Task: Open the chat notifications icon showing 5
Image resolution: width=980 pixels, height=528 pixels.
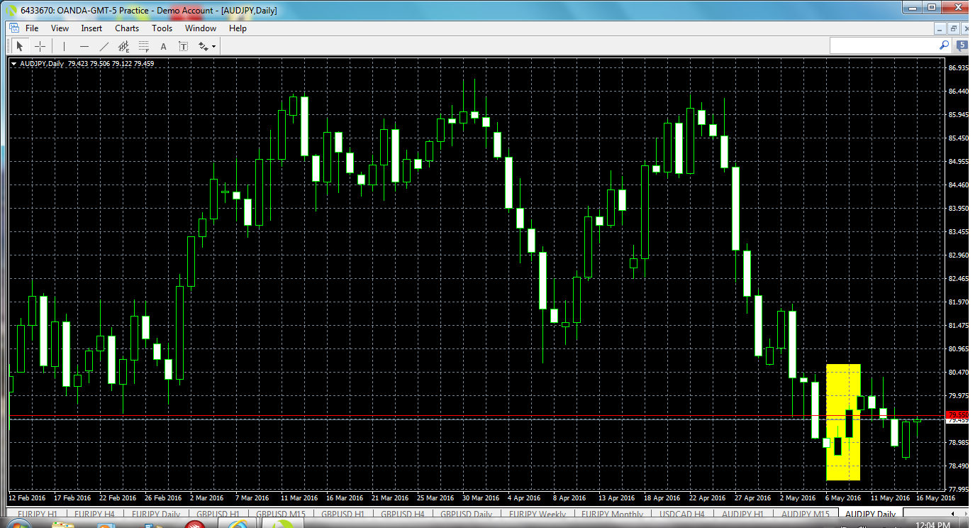Action: click(962, 45)
